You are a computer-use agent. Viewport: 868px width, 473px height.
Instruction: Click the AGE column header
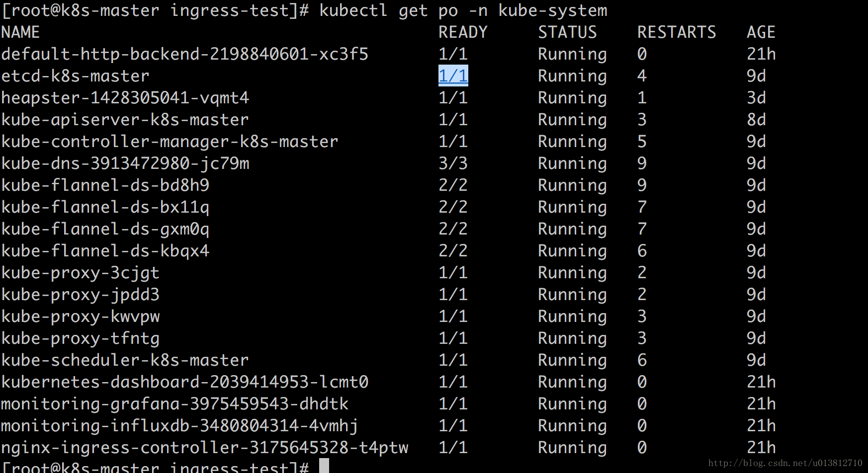tap(761, 32)
